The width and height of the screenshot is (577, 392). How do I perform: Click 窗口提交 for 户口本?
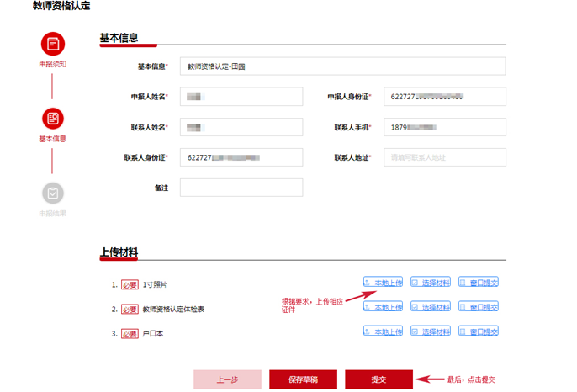479,331
